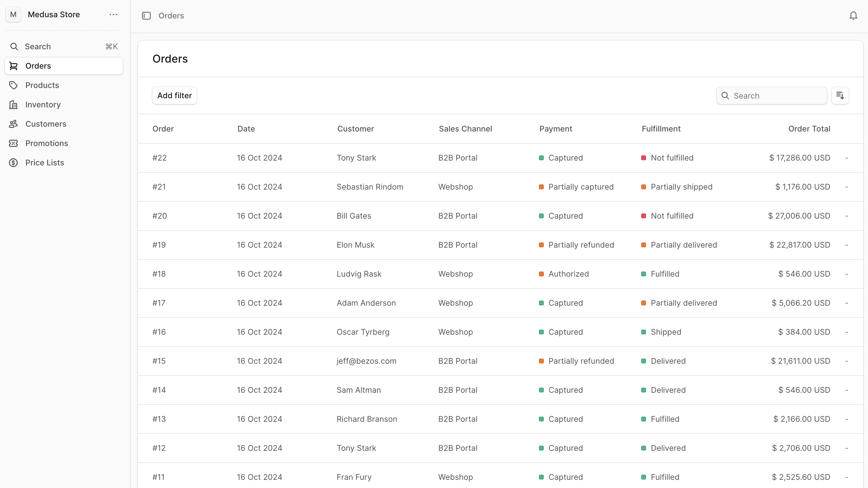Image resolution: width=868 pixels, height=488 pixels.
Task: Click the notifications bell icon
Action: (x=853, y=16)
